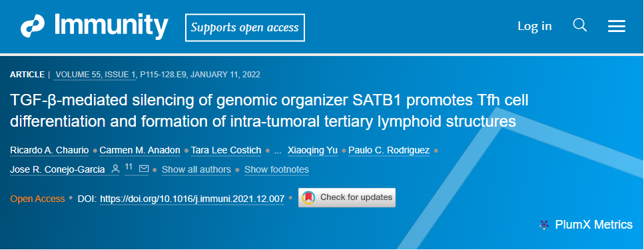Open the Volume 55, Issue 1 link

coord(96,75)
